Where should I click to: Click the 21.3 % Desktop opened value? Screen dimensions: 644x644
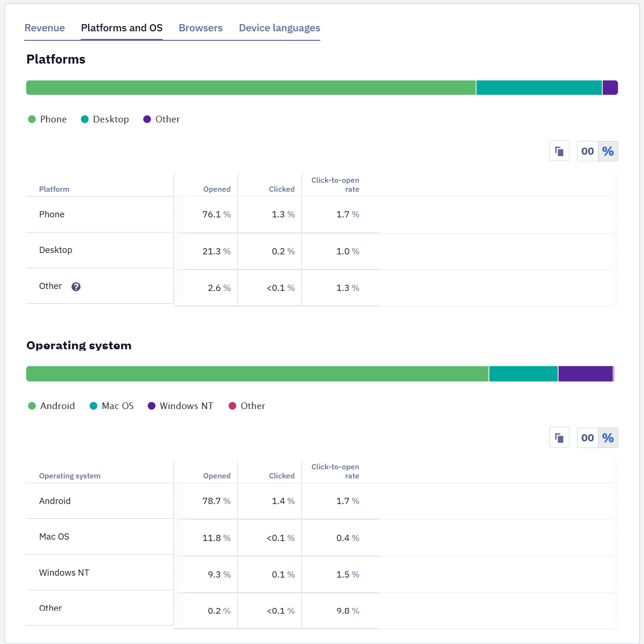[216, 252]
